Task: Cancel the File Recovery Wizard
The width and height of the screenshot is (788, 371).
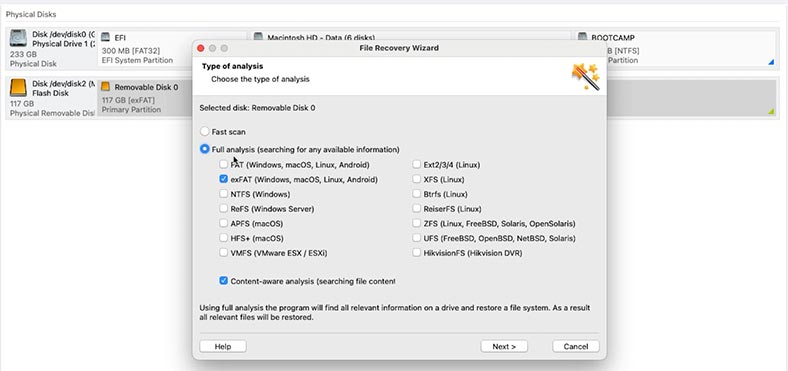Action: [576, 346]
